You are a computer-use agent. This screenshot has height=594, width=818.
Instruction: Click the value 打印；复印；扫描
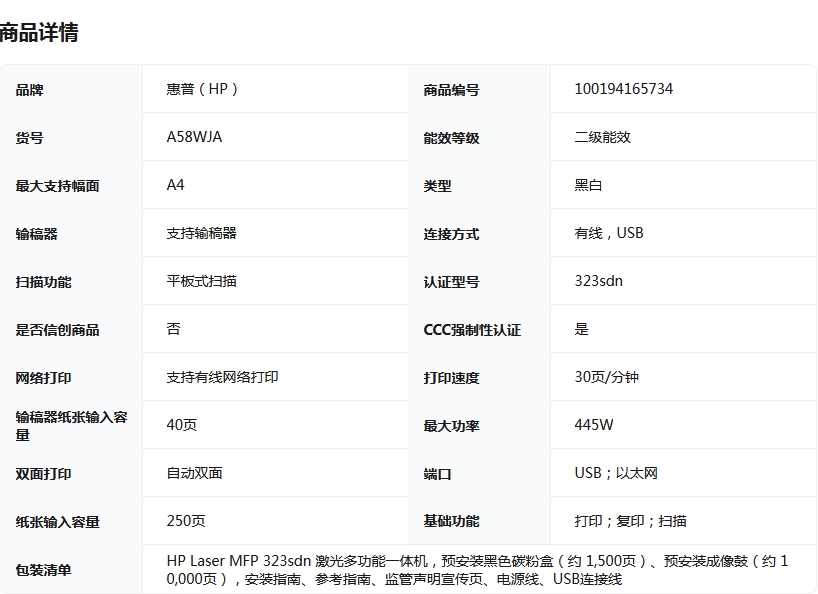point(630,521)
